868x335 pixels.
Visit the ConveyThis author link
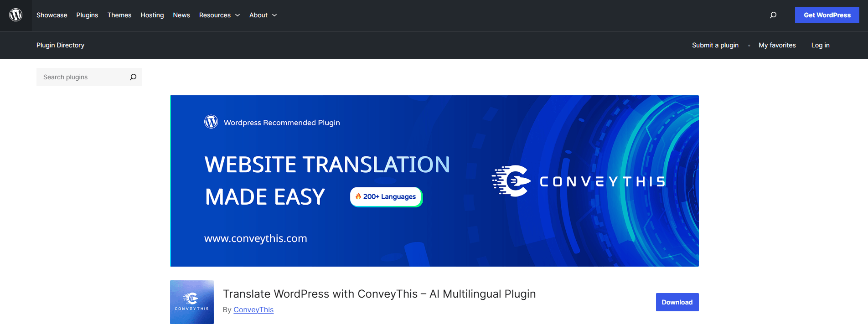253,309
